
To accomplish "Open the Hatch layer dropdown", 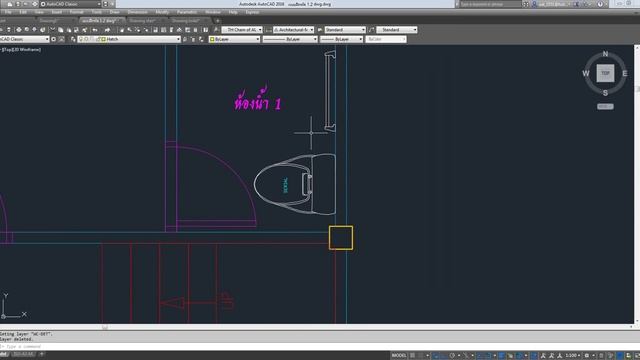I will 129,39.
